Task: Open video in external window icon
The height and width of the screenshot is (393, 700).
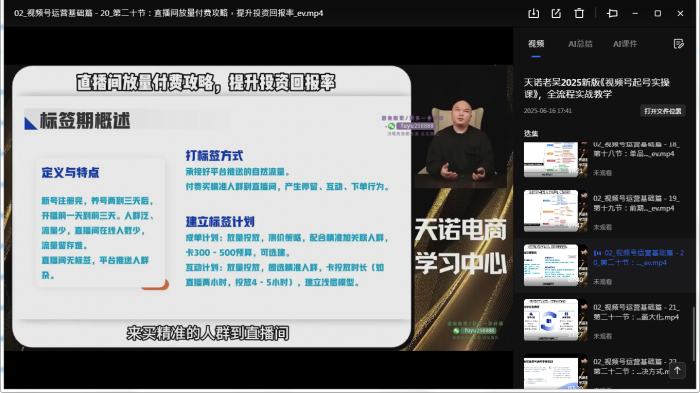Action: click(x=556, y=13)
